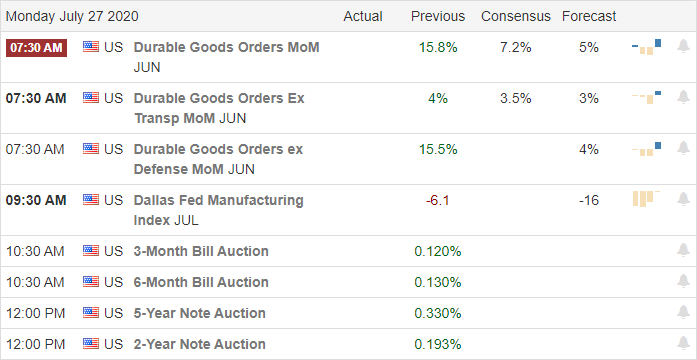Screen dimensions: 697x360
Task: Click bell icon for 6-Month Bill Auction
Action: [683, 281]
